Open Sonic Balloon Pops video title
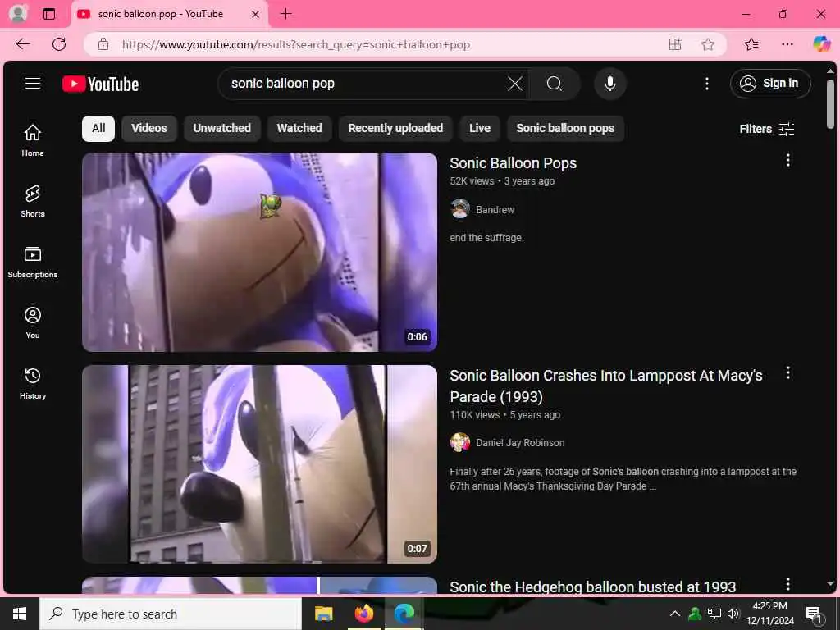This screenshot has width=840, height=630. pyautogui.click(x=514, y=163)
